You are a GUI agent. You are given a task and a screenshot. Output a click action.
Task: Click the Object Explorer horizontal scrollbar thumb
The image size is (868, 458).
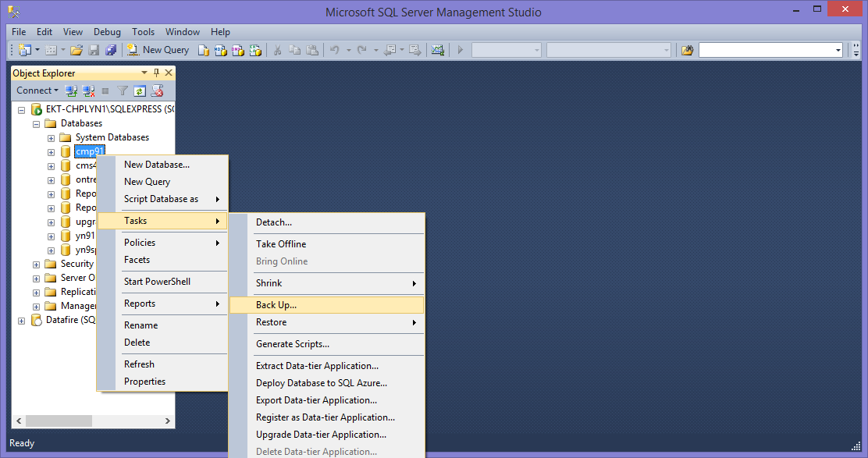(59, 421)
